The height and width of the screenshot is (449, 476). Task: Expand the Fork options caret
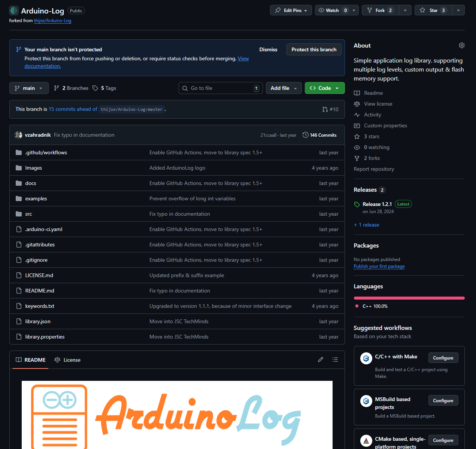click(405, 10)
